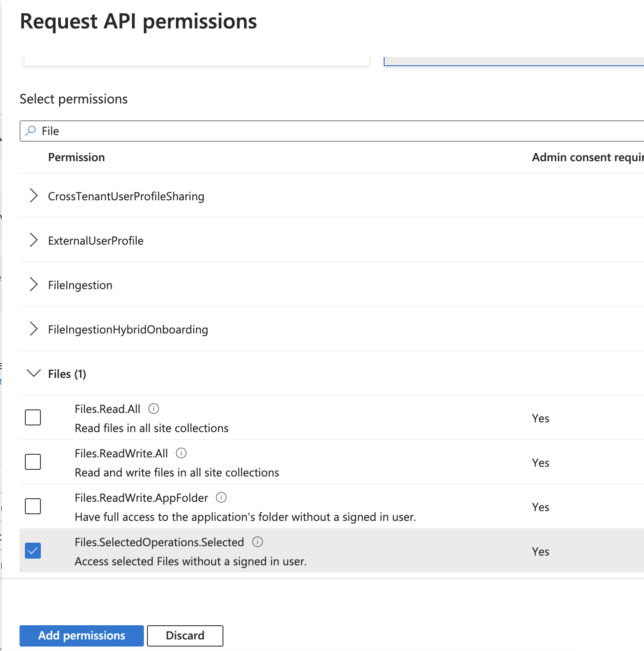Expand the ExternalUserProfile section
Image resolution: width=644 pixels, height=651 pixels.
coord(33,240)
